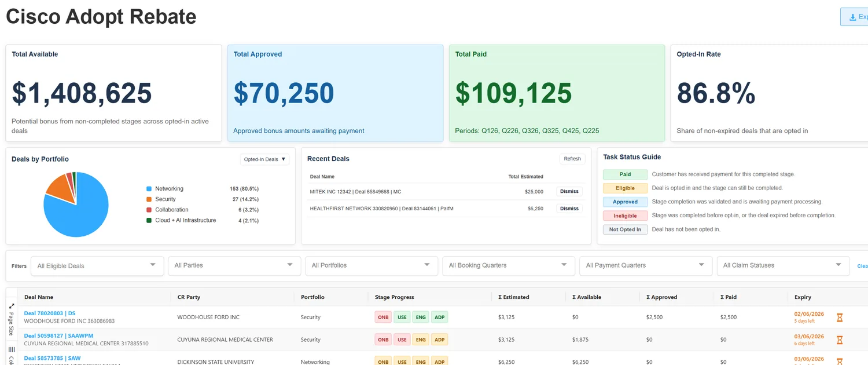
Task: Open the All Claim Statuses filter
Action: tap(783, 265)
